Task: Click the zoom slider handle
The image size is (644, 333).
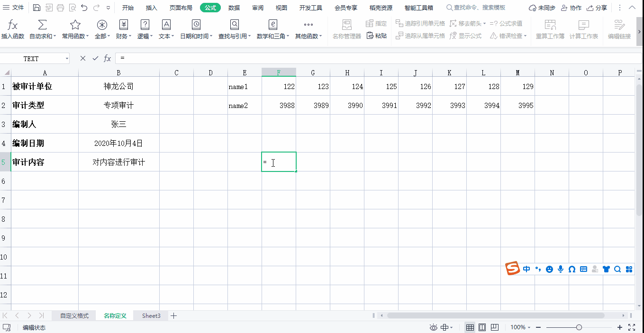Action: [x=579, y=327]
